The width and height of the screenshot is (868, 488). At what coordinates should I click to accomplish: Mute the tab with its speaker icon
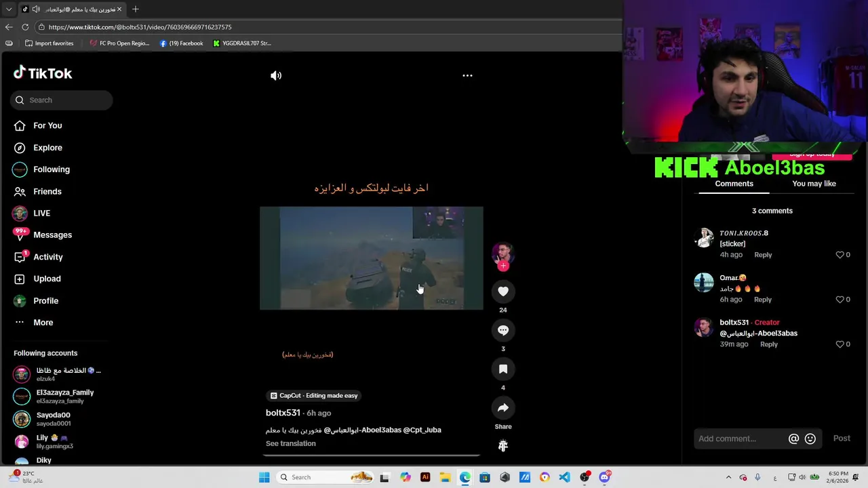coord(36,9)
